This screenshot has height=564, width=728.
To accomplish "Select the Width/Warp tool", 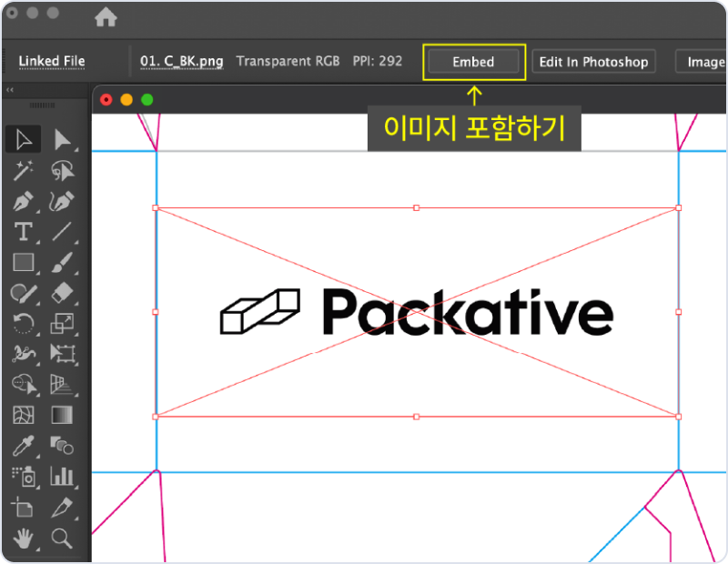I will click(24, 354).
